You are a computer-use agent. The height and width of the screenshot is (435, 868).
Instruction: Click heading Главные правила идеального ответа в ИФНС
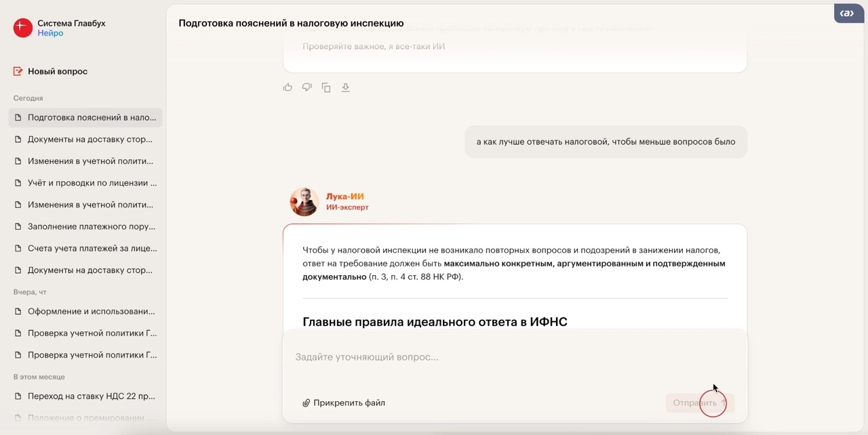click(435, 322)
